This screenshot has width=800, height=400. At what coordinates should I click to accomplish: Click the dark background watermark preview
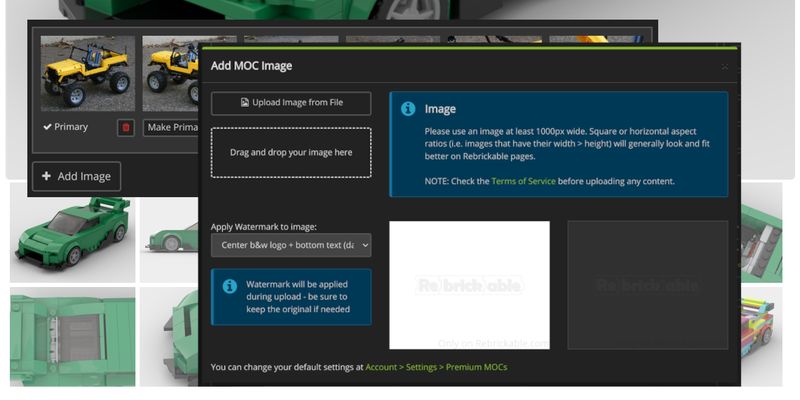point(647,285)
